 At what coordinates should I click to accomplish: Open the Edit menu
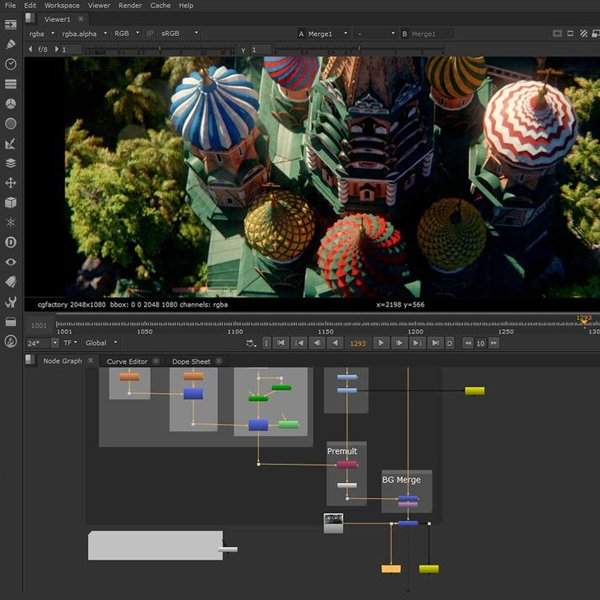(x=30, y=5)
